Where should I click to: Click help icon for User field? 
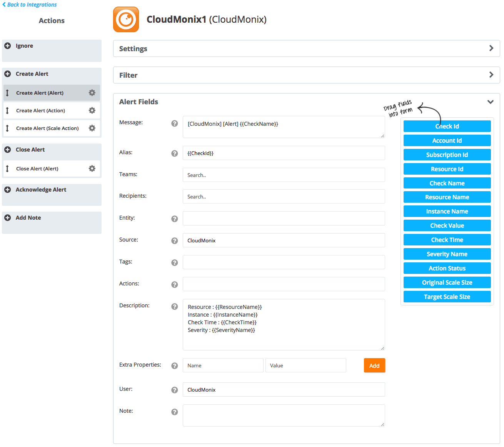coord(175,390)
